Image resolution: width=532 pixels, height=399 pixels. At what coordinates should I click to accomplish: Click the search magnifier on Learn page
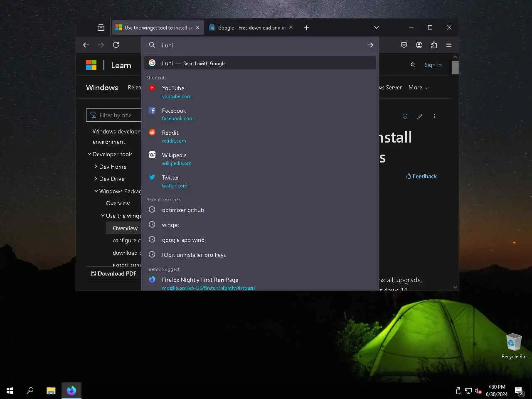[413, 65]
